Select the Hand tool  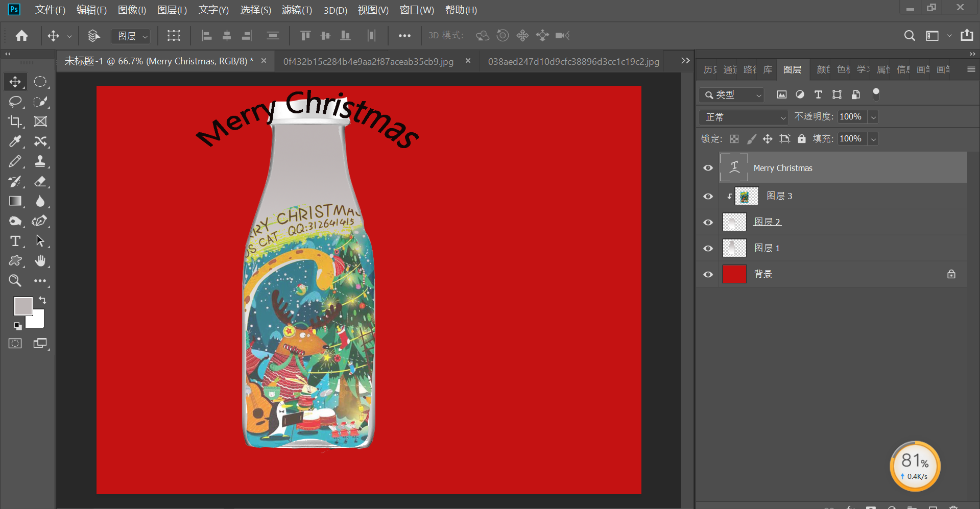(x=40, y=261)
